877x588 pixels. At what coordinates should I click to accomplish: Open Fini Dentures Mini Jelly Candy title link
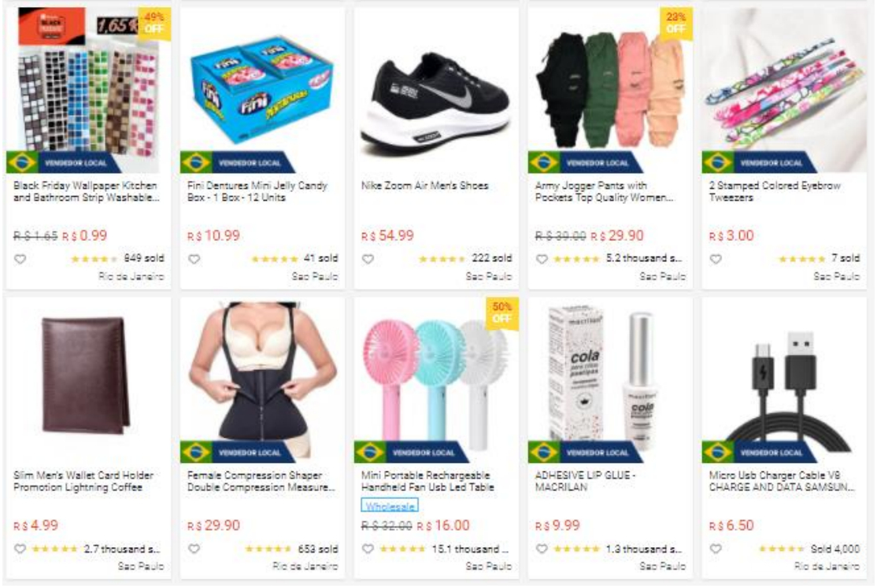click(x=257, y=191)
